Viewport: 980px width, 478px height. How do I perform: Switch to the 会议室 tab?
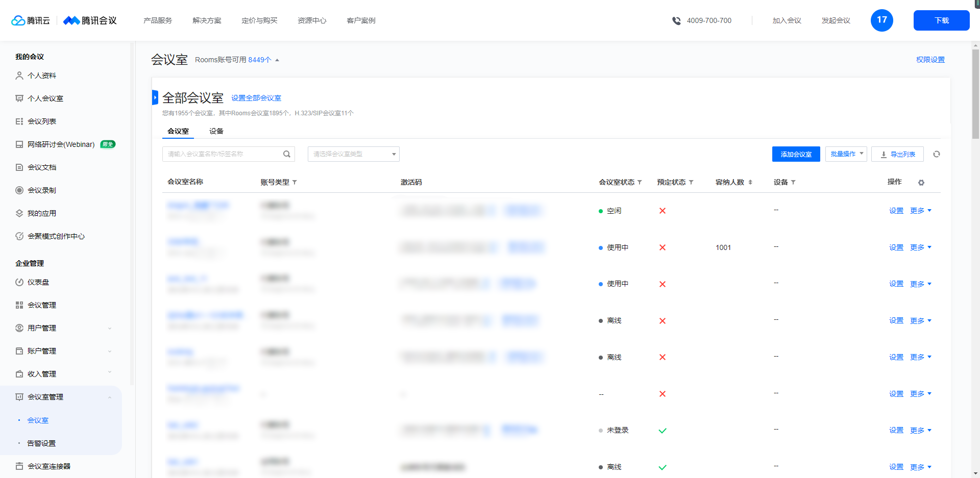tap(178, 131)
